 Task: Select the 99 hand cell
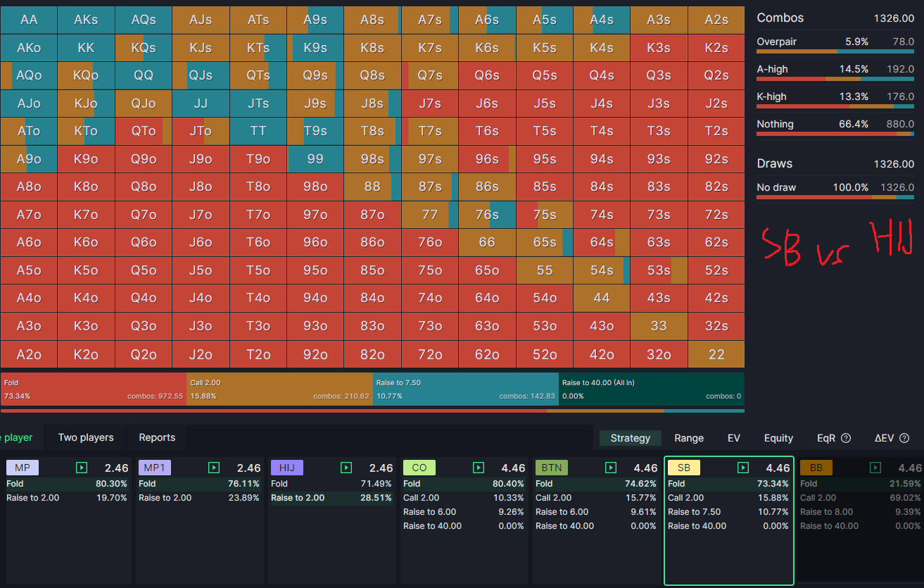pyautogui.click(x=315, y=159)
